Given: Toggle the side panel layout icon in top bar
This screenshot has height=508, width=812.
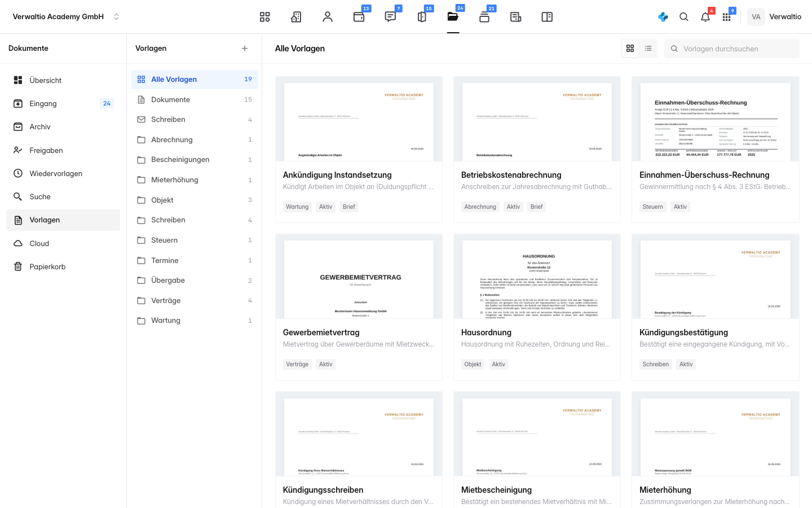Looking at the screenshot, I should point(547,17).
